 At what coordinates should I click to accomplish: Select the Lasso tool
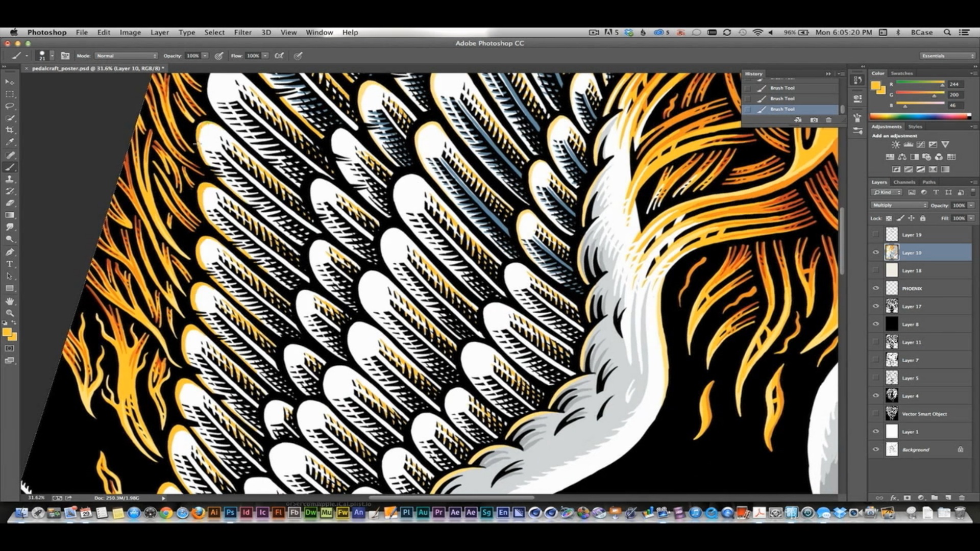pos(10,106)
